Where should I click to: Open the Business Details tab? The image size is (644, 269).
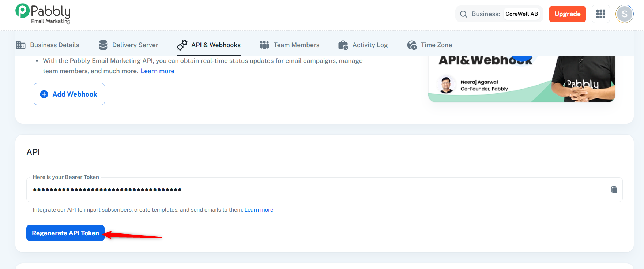[48, 45]
